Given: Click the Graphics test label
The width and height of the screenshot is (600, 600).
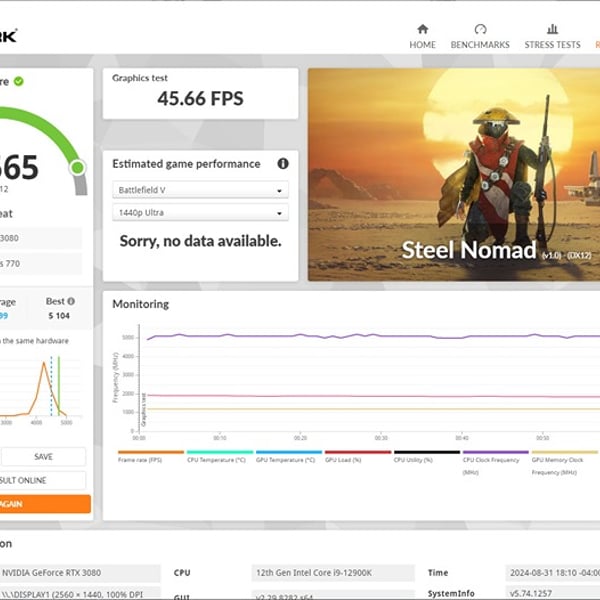Looking at the screenshot, I should (x=140, y=78).
